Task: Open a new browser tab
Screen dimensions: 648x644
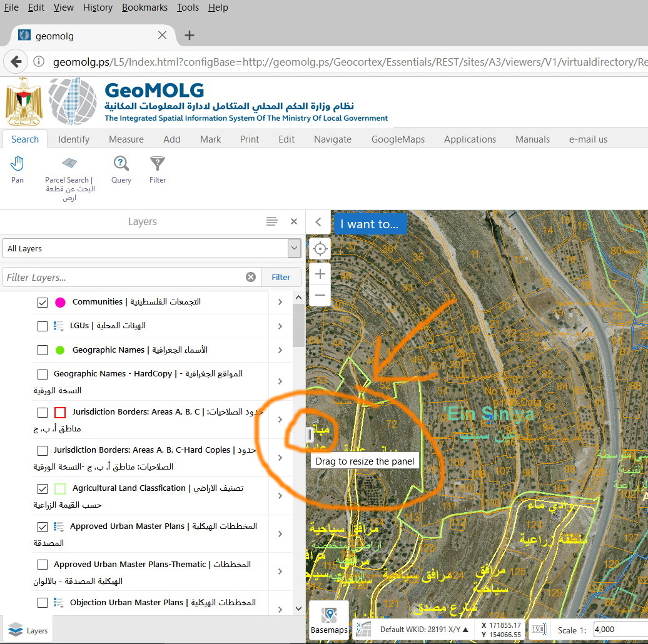Action: (190, 36)
